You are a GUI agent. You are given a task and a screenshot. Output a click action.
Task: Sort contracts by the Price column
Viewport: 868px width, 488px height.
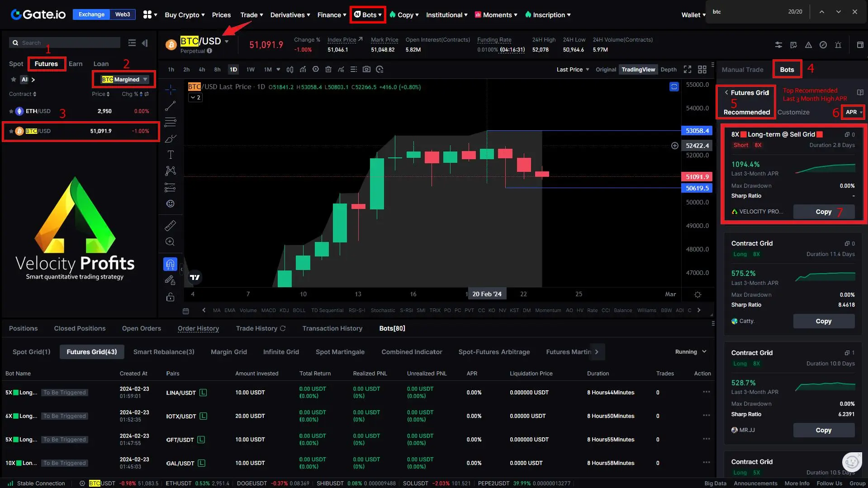pyautogui.click(x=100, y=94)
